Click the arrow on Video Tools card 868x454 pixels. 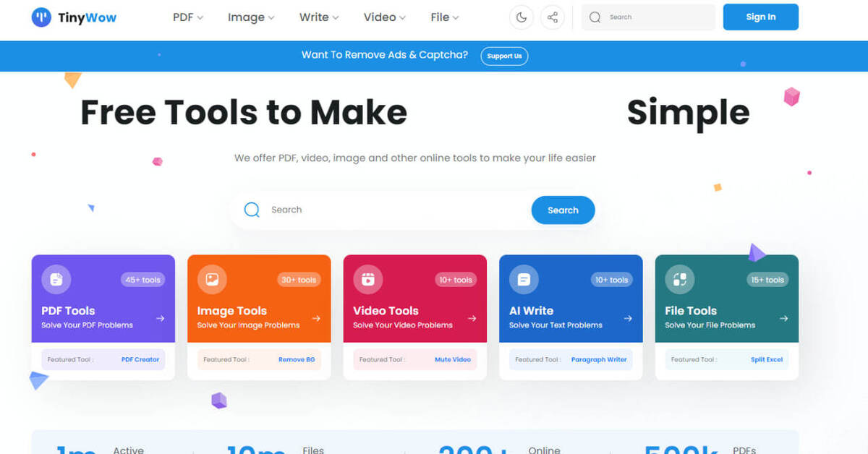click(472, 318)
